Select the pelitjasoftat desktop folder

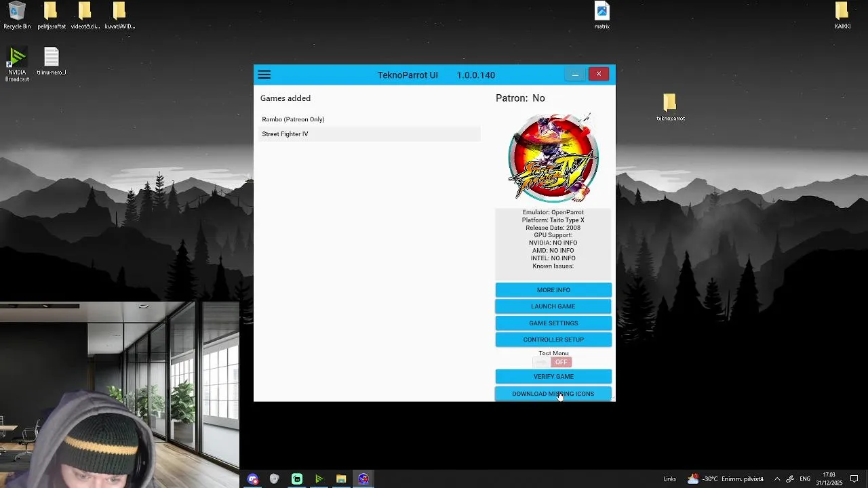click(52, 16)
